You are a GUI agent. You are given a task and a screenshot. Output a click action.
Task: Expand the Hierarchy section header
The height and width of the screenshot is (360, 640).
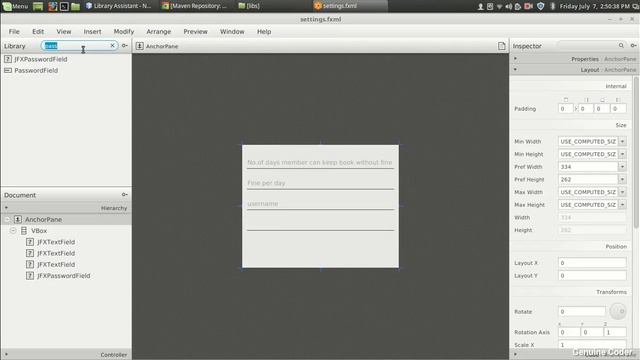coord(65,208)
